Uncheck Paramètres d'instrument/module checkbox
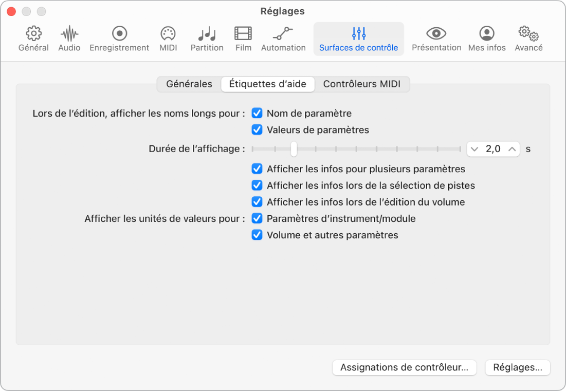This screenshot has width=566, height=392. click(257, 218)
